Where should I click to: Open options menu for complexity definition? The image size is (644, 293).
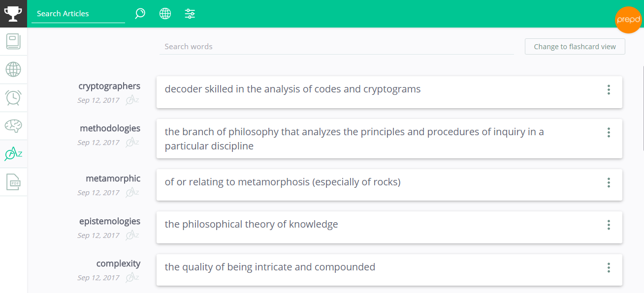609,267
